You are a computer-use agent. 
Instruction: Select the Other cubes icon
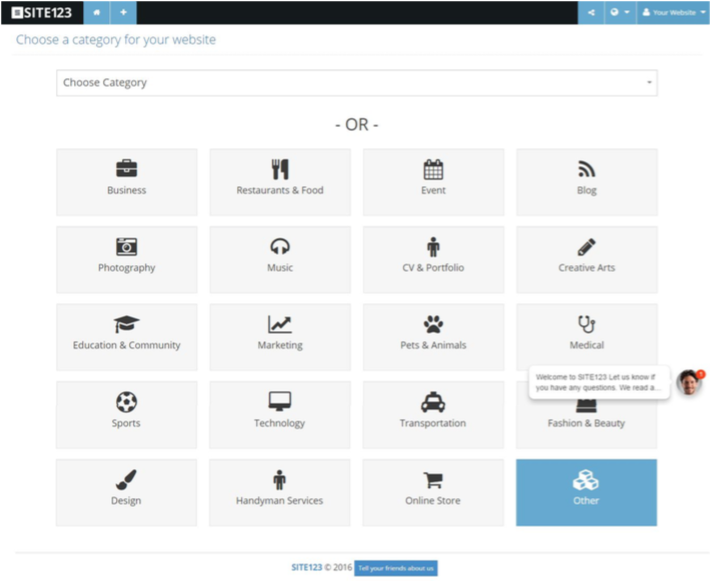click(x=586, y=480)
